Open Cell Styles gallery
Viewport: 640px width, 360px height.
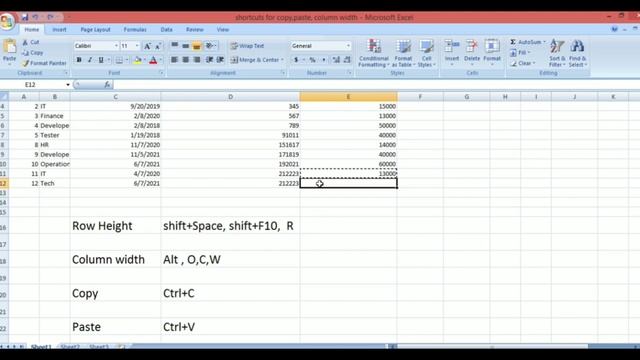[426, 53]
